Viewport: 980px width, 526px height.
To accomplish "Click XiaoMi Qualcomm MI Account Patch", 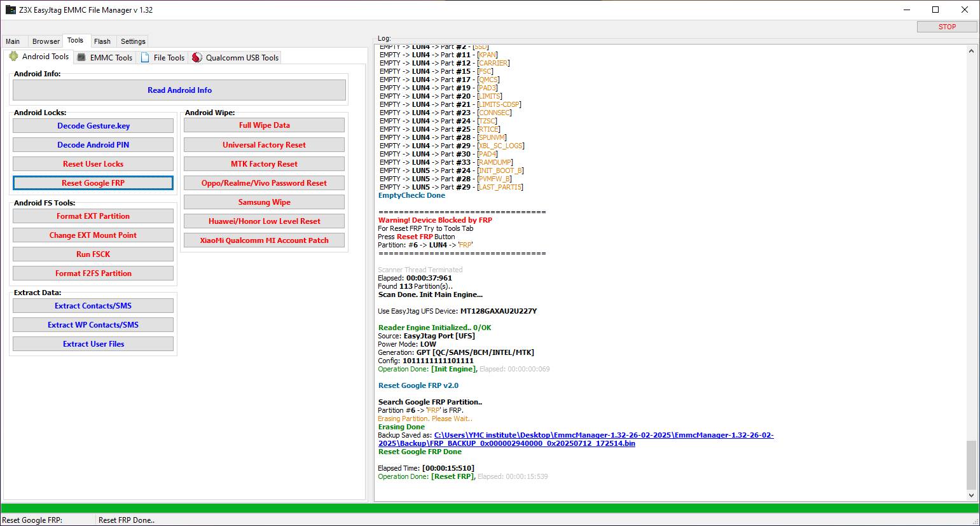I will point(265,240).
